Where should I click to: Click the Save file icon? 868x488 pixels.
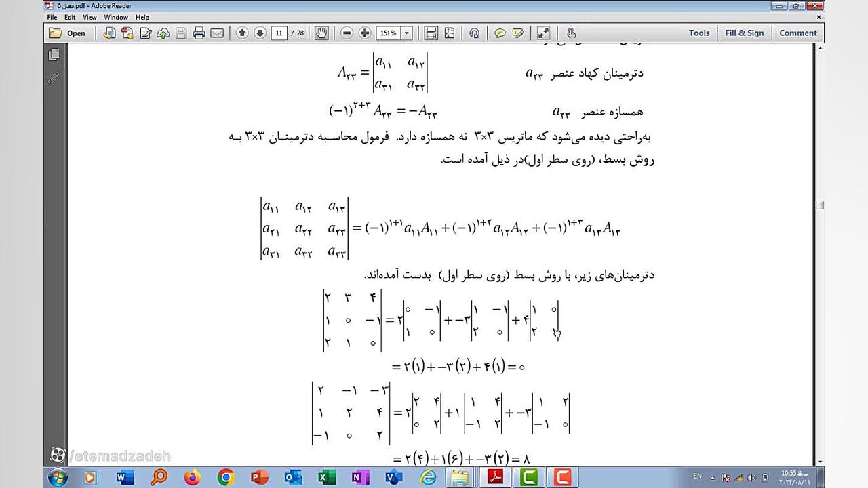[181, 33]
